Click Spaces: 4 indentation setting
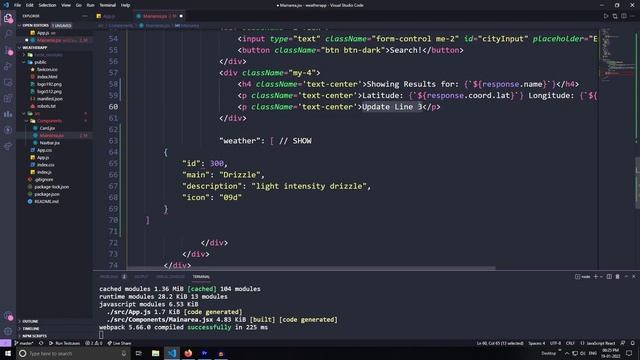 coord(536,343)
